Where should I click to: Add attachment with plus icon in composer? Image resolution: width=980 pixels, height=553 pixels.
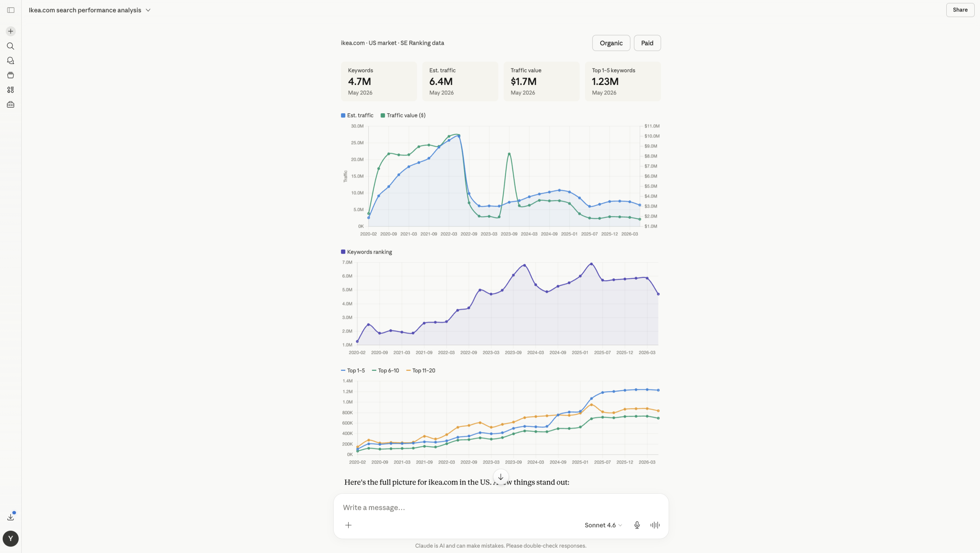tap(348, 525)
